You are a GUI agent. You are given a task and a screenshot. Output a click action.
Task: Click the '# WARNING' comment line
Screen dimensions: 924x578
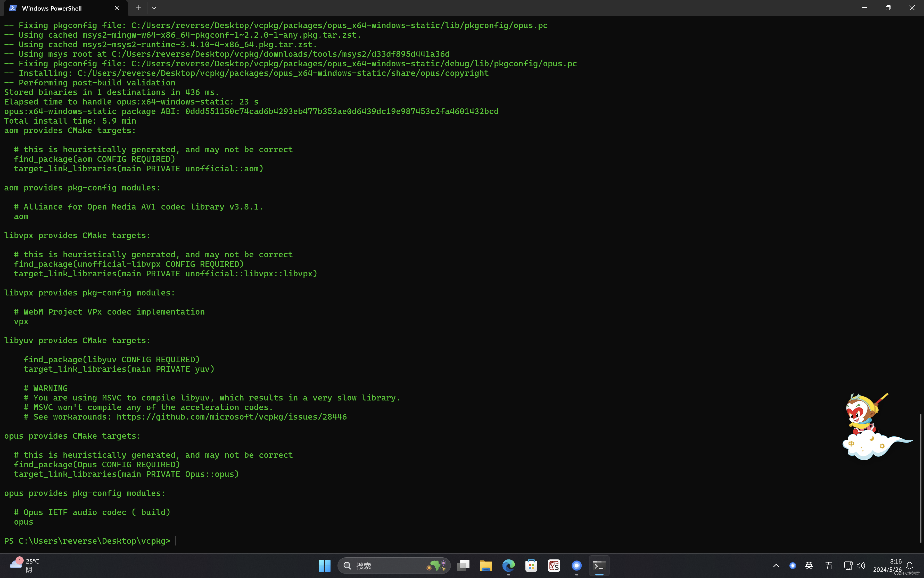(46, 388)
